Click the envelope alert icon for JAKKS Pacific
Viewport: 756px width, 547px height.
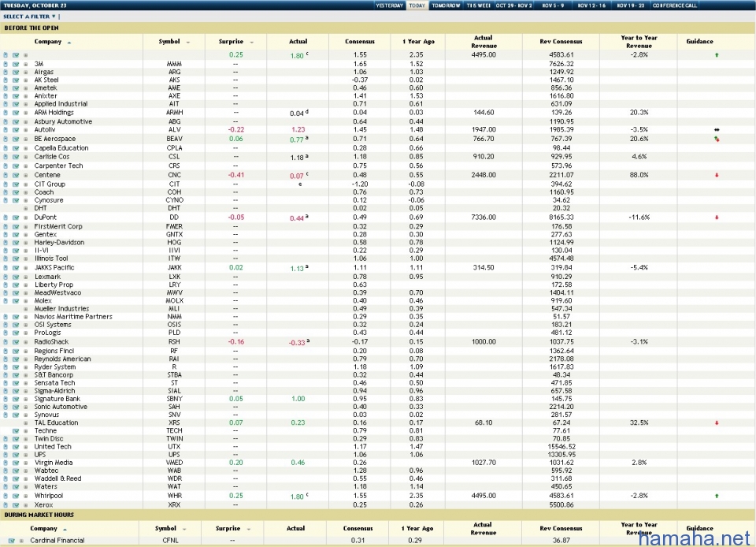16,268
